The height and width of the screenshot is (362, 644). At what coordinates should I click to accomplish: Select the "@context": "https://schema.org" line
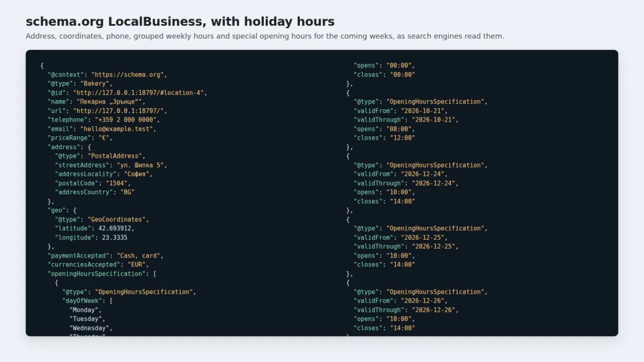click(x=107, y=74)
